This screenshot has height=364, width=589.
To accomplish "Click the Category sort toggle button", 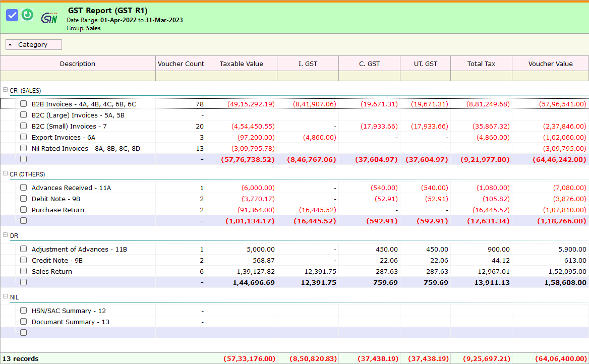I will coord(33,44).
